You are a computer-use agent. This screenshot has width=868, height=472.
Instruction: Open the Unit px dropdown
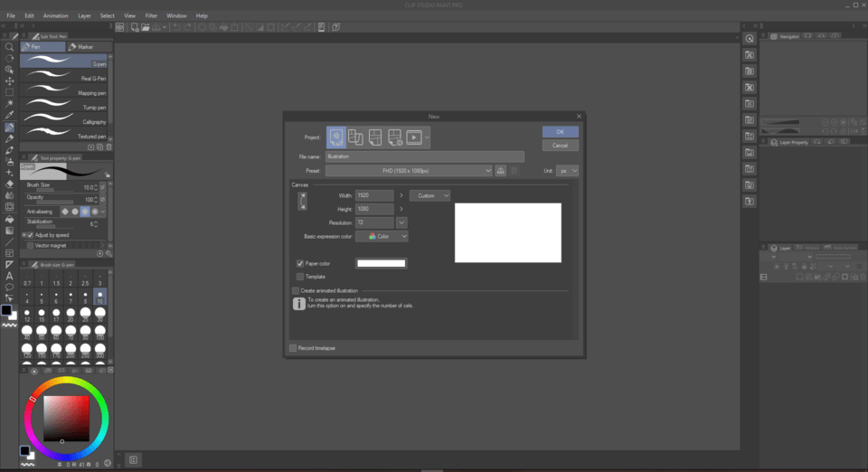click(x=568, y=170)
